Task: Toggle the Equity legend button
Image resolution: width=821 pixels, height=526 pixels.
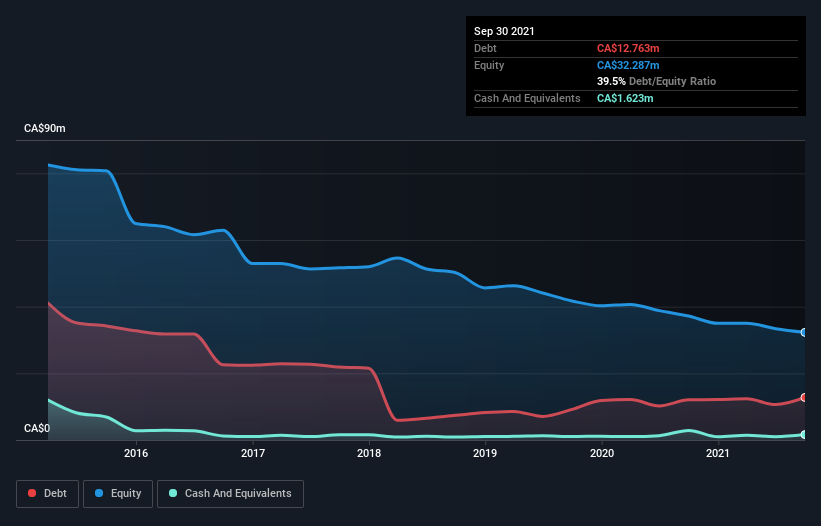Action: 118,494
